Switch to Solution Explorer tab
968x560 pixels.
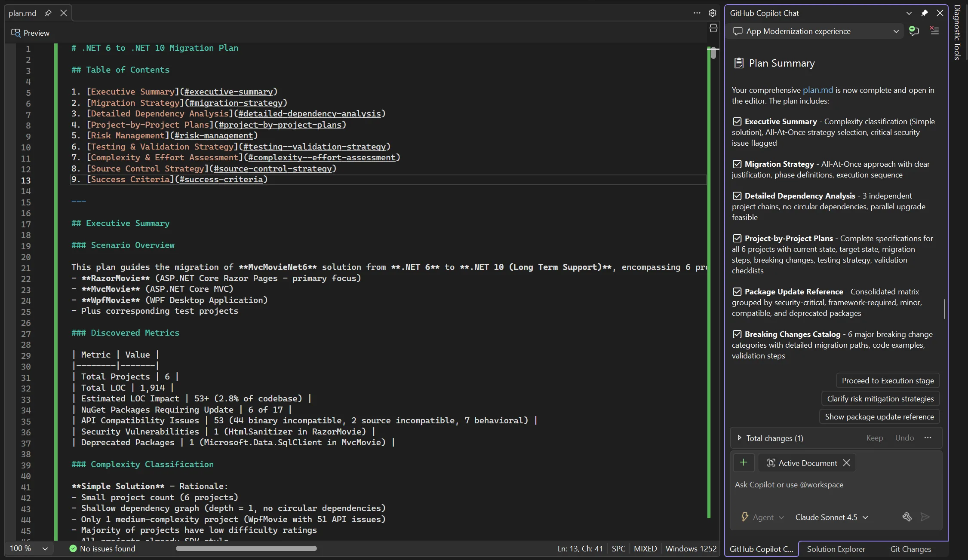pos(836,549)
